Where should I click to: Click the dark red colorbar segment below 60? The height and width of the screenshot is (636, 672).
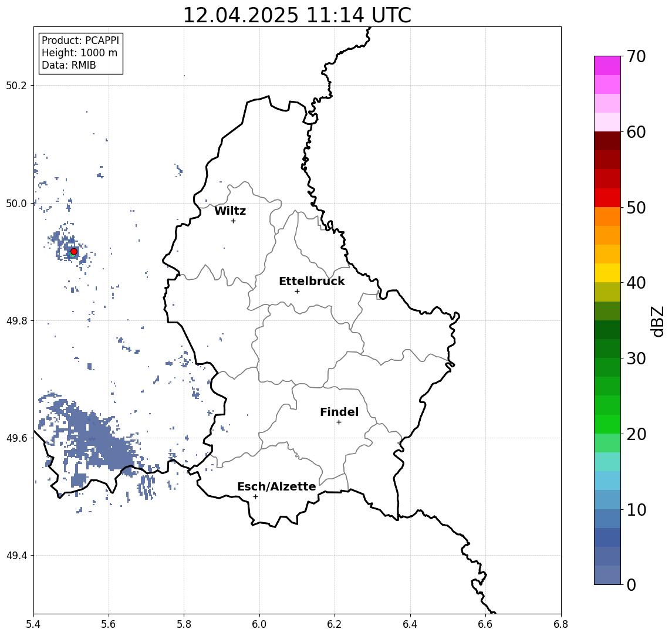point(607,141)
